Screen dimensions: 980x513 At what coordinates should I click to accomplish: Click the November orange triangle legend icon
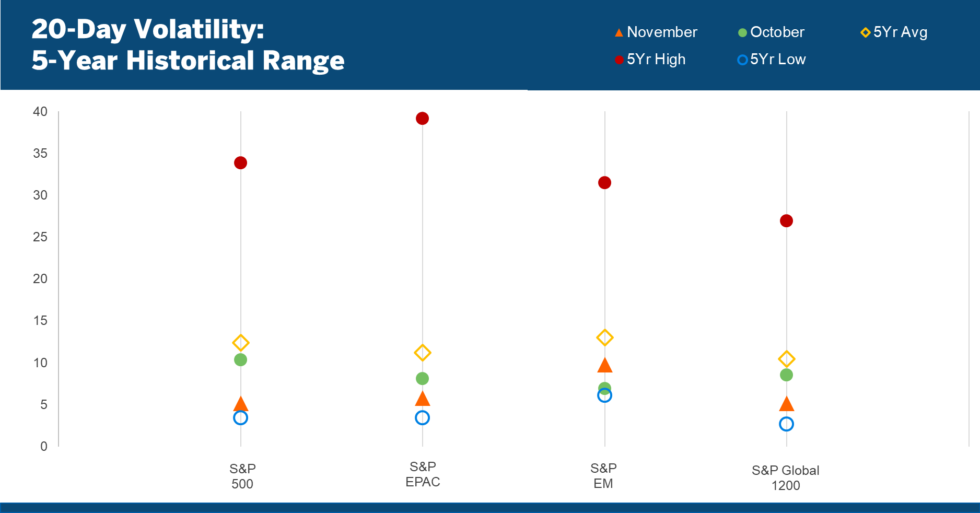pos(619,33)
